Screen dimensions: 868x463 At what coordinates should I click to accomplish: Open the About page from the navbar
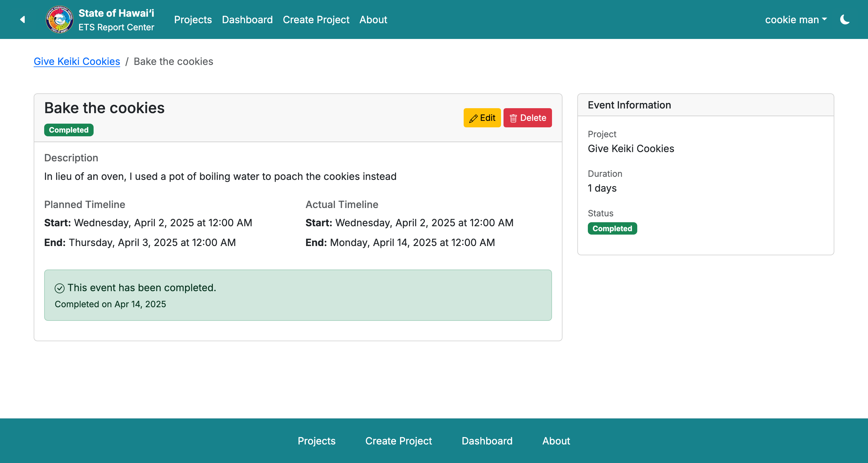coord(373,19)
